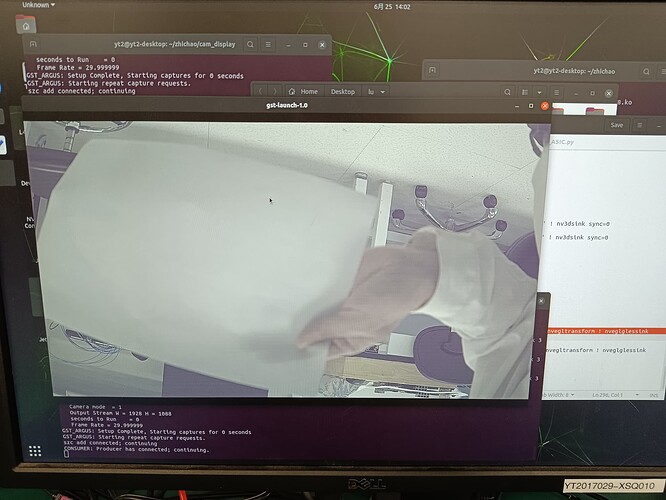Close the gst-launch-1.0 video window

[545, 106]
